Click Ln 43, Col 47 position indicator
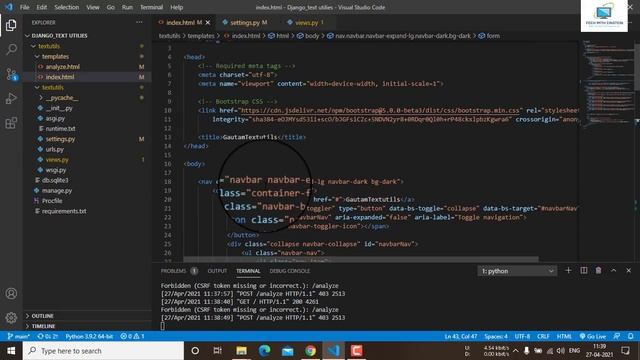Viewport: 640px width, 360px height. (461, 336)
